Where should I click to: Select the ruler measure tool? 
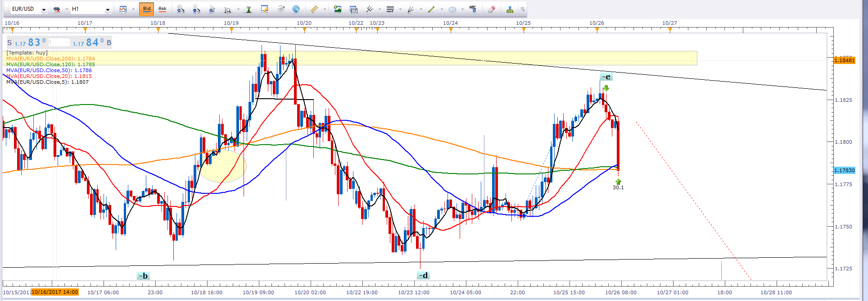(314, 9)
